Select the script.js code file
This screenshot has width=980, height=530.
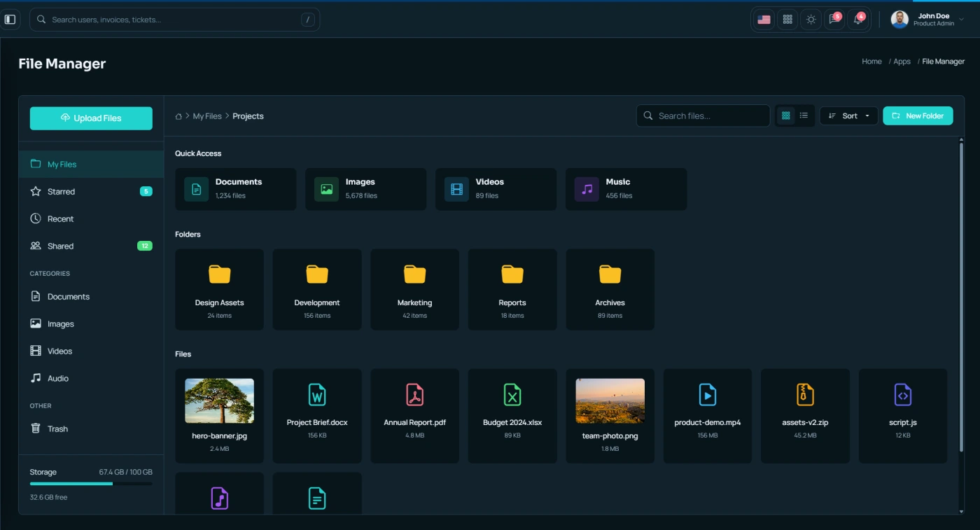903,416
